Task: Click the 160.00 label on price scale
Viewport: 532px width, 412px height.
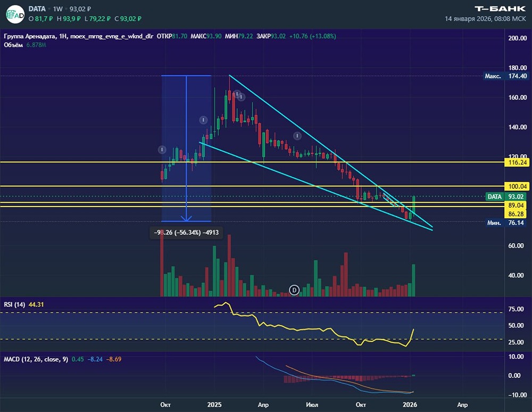Action: point(518,97)
